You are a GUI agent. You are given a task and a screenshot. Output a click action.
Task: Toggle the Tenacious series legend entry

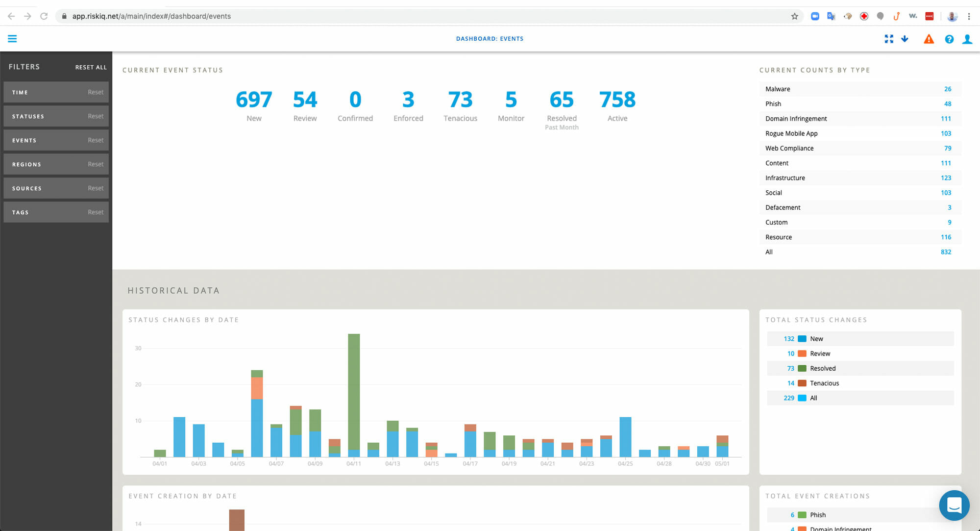(x=860, y=383)
